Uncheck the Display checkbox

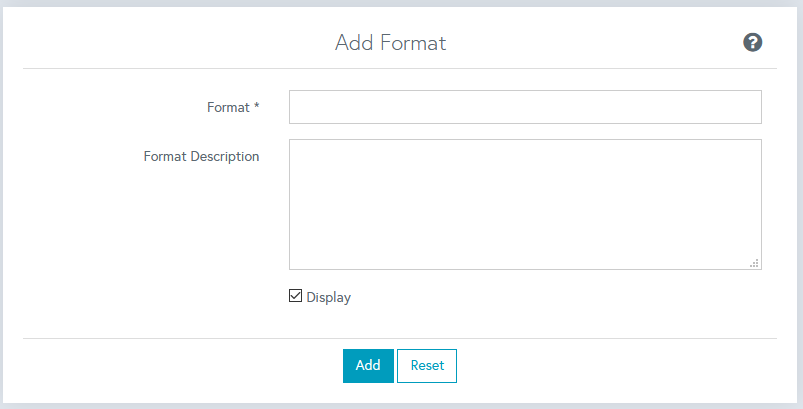[x=295, y=296]
